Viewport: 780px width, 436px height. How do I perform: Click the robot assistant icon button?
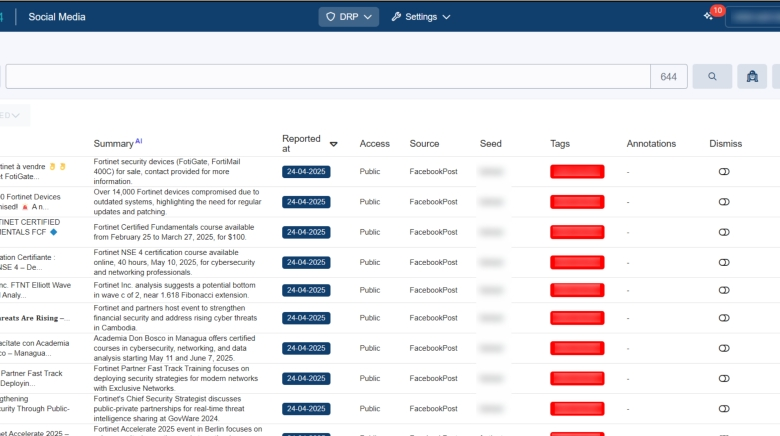point(752,77)
